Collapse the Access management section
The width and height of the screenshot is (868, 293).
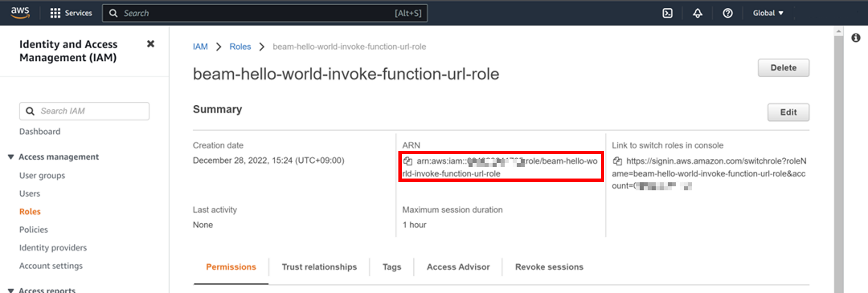coord(11,157)
